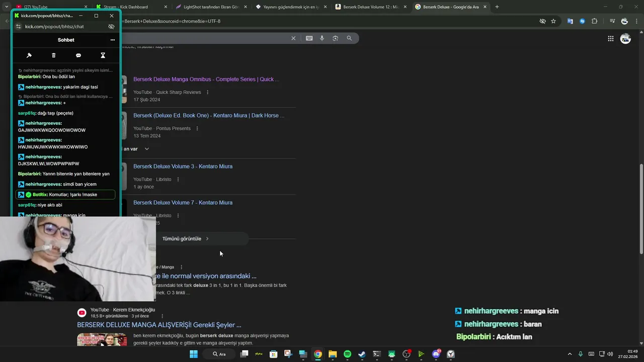Start voice search with microphone icon
The image size is (644, 362).
point(322,38)
